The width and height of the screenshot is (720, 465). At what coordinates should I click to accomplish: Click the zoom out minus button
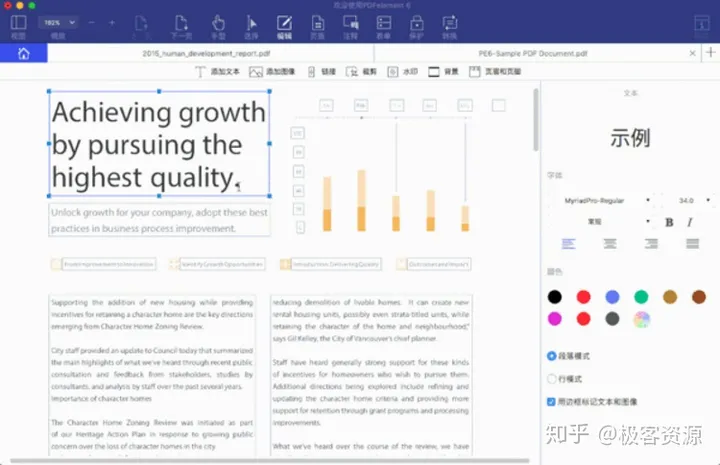91,22
